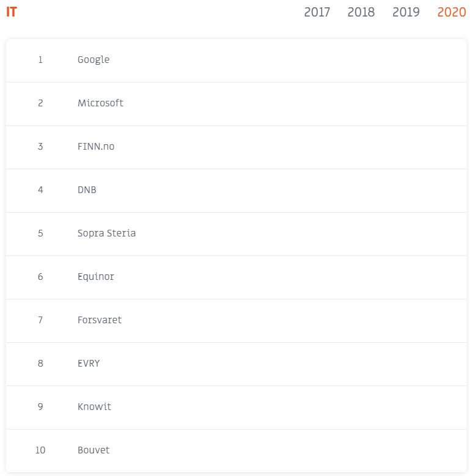This screenshot has height=476, width=475.
Task: Open the Knowit entry
Action: click(x=237, y=408)
